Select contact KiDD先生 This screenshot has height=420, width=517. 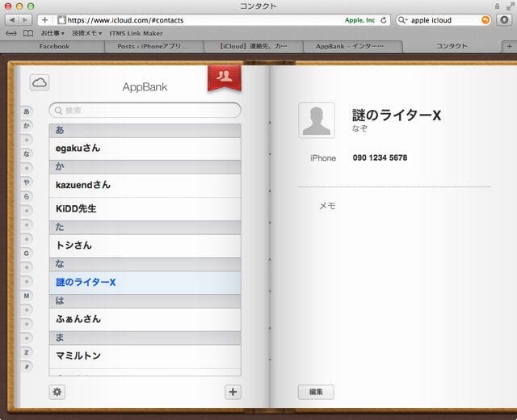(x=145, y=209)
